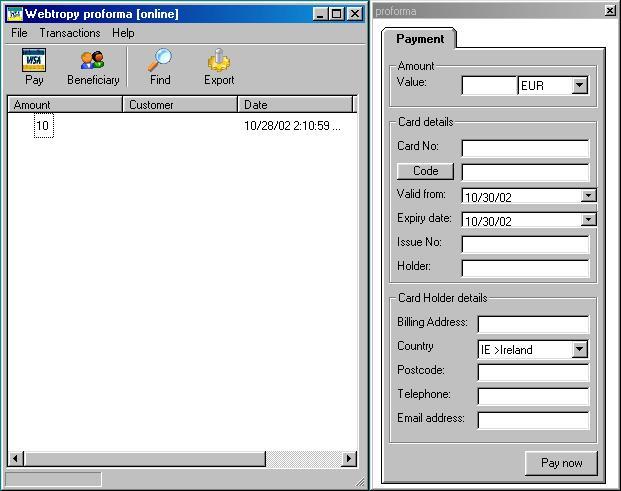Image resolution: width=621 pixels, height=491 pixels.
Task: Focus the Postcode field
Action: [533, 373]
